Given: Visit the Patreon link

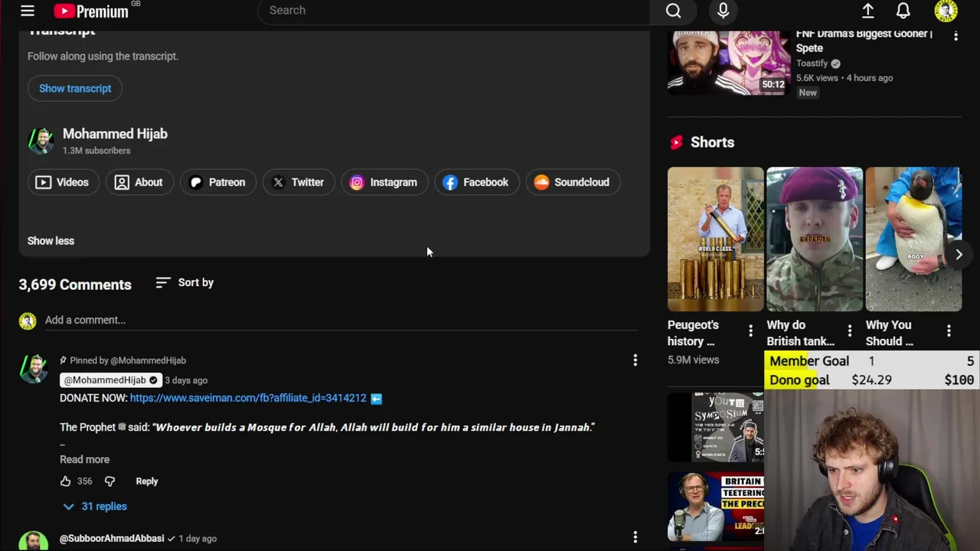Looking at the screenshot, I should (217, 182).
